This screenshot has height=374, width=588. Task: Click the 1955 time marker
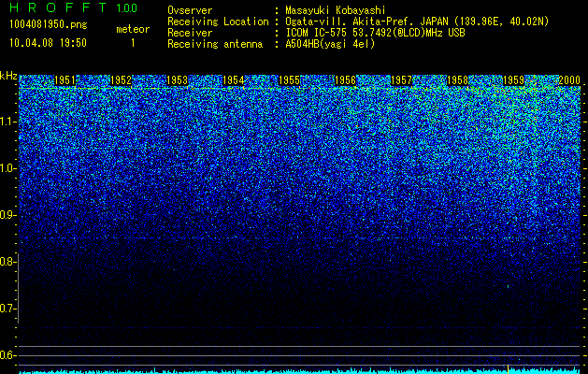click(x=289, y=80)
